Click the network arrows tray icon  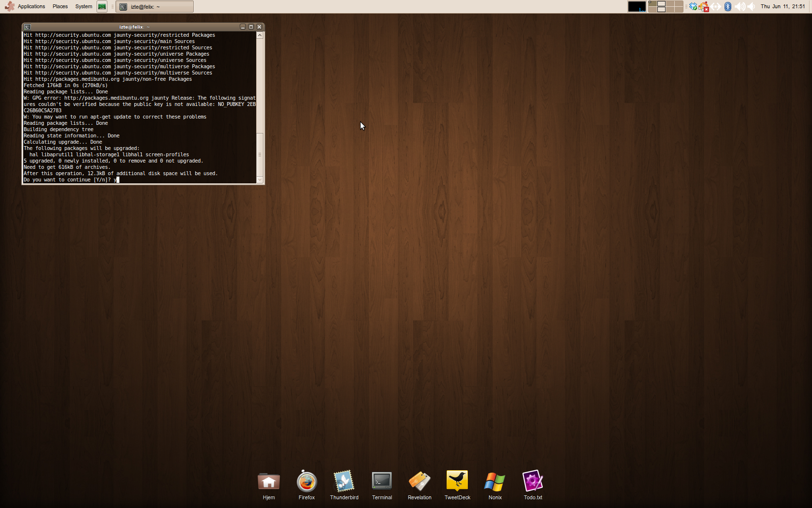point(716,6)
